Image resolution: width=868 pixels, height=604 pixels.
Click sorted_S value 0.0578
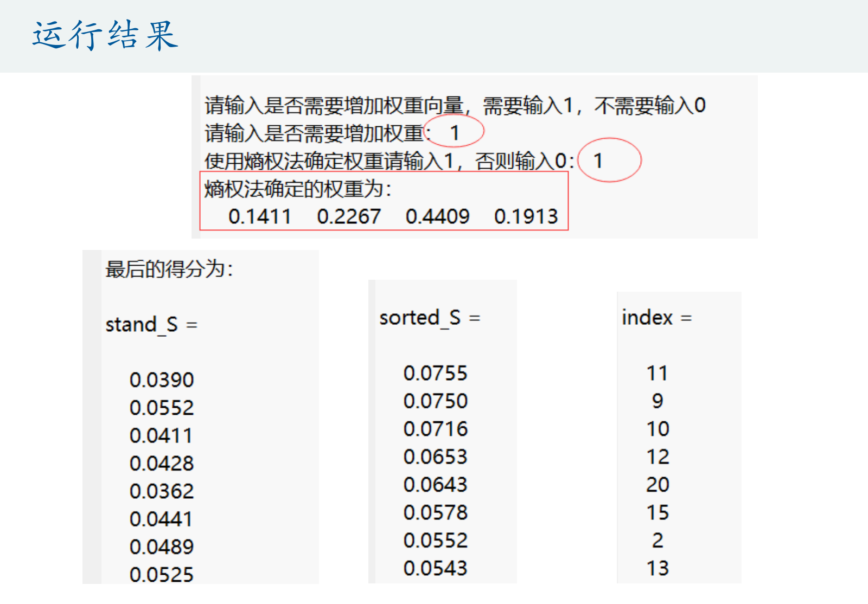point(436,513)
